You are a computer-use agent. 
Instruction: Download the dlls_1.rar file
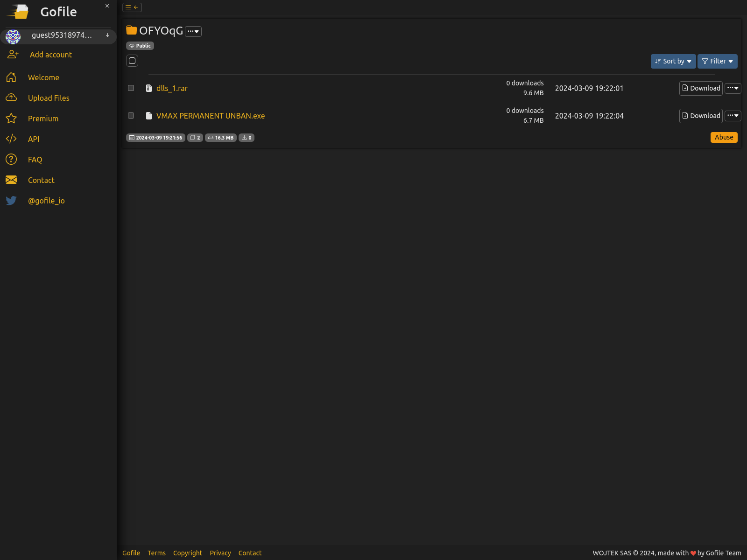coord(701,88)
